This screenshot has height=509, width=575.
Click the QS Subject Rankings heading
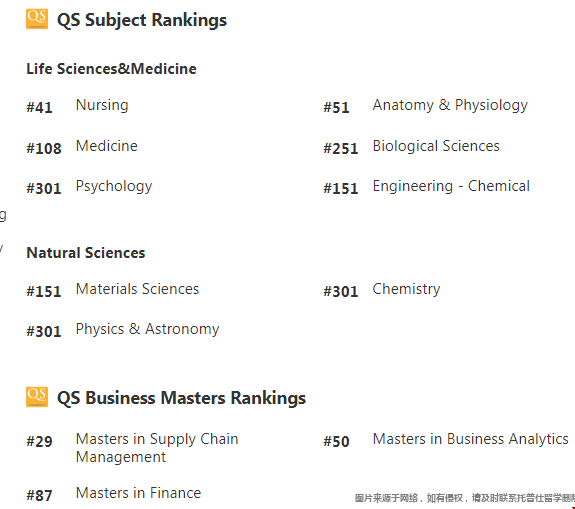[x=142, y=20]
